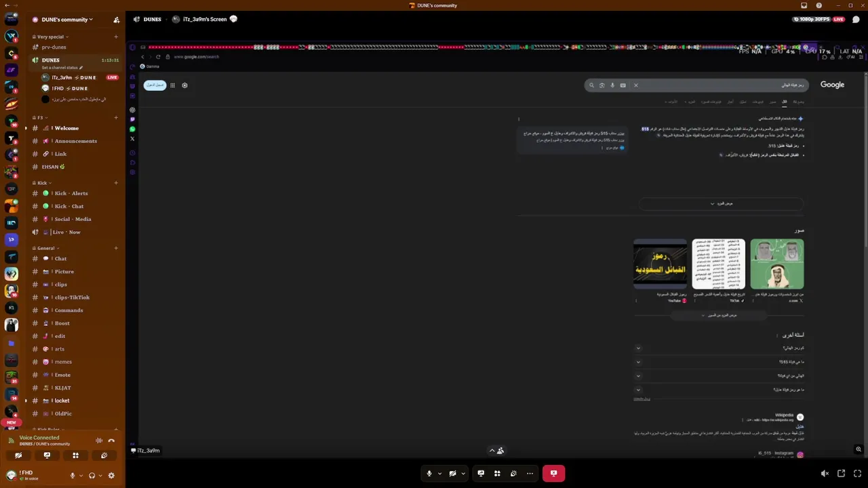Mute microphone in the bottom call bar
This screenshot has width=868, height=488.
pos(429,473)
